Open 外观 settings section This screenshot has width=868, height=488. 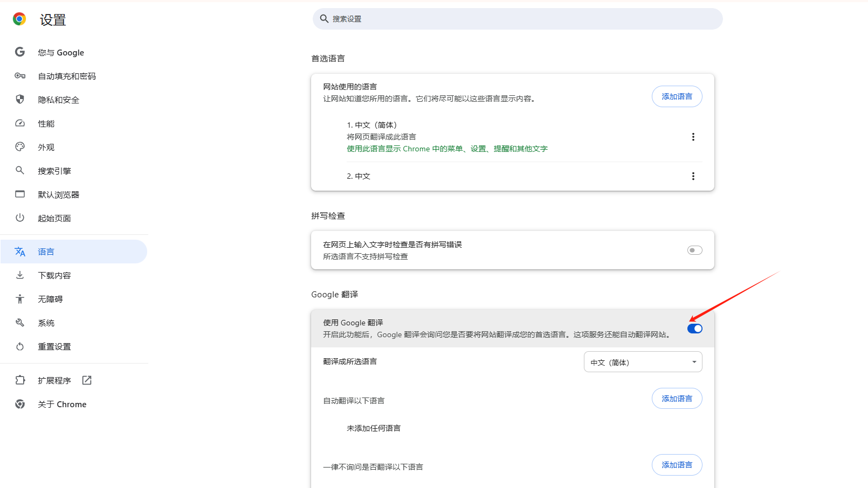pyautogui.click(x=74, y=147)
